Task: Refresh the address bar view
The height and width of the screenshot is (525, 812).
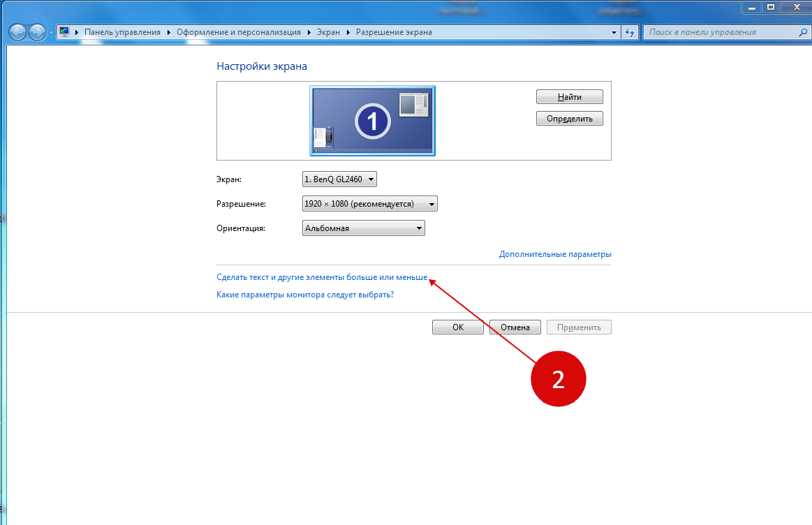Action: tap(630, 32)
